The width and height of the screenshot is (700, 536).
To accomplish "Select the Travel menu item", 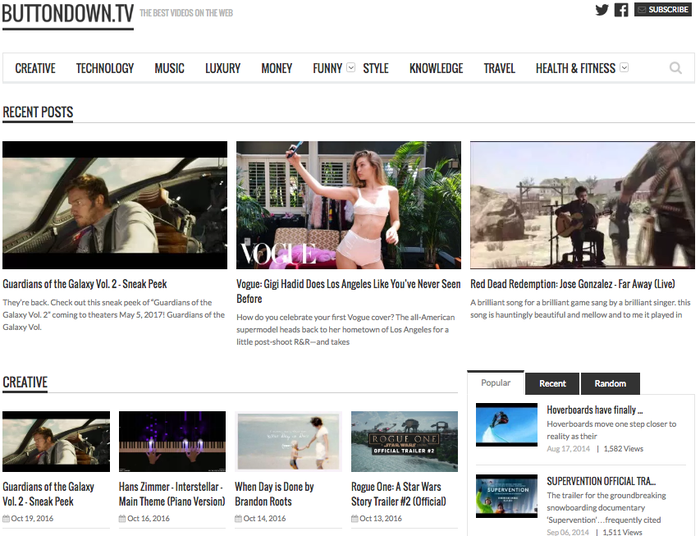I will (x=499, y=68).
